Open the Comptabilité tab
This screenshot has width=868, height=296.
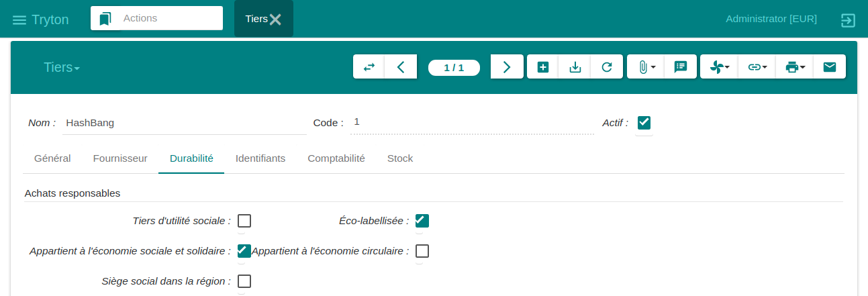click(336, 159)
